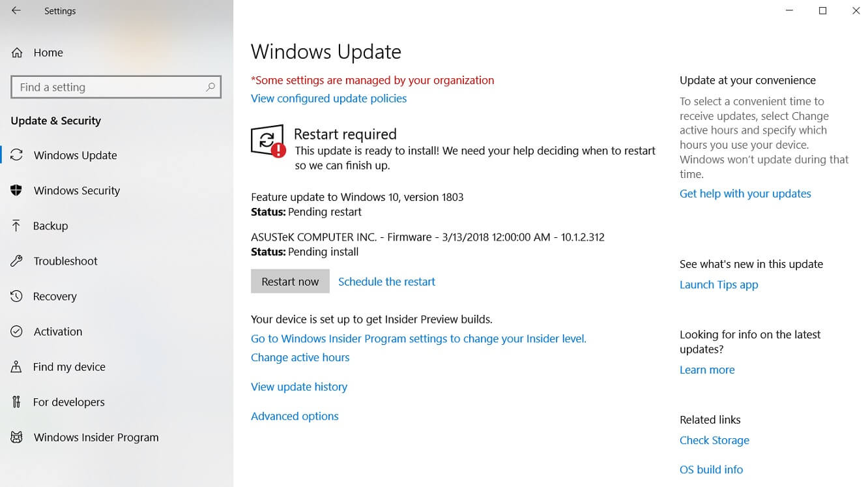Click the Windows Insider Program cat icon
Image resolution: width=868 pixels, height=487 pixels.
[x=17, y=437]
